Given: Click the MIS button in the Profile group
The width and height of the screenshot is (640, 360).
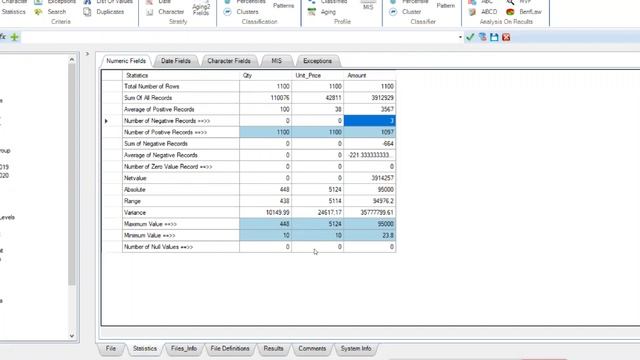Looking at the screenshot, I should 368,6.
